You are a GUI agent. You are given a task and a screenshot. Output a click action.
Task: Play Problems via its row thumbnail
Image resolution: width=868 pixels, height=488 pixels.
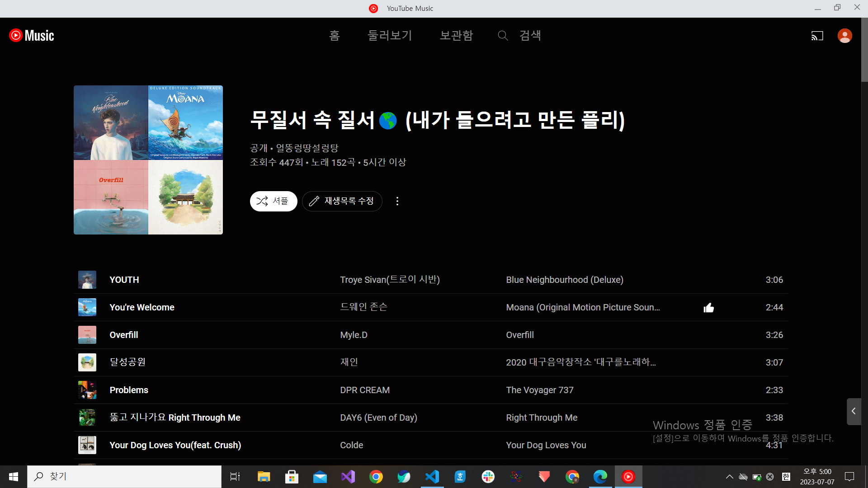87,390
